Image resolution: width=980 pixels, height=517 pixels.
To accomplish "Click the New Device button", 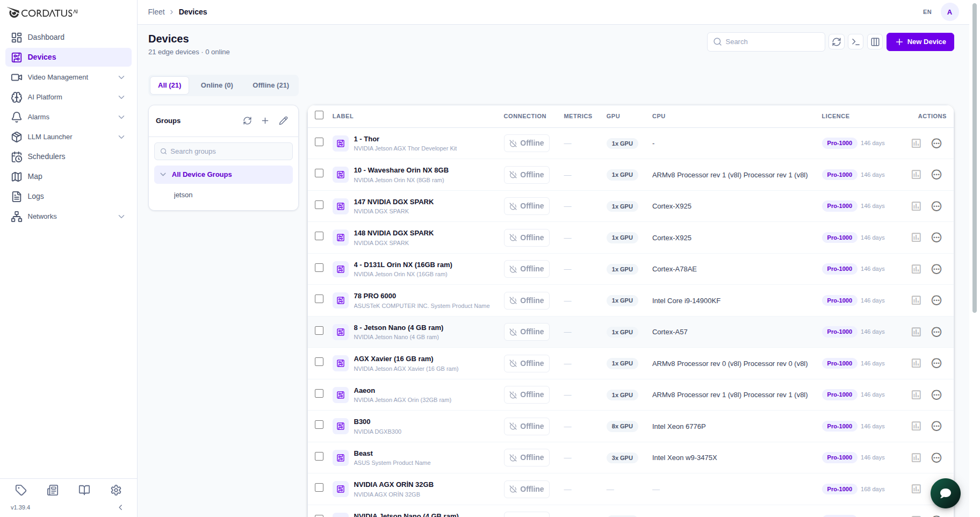I will click(920, 42).
